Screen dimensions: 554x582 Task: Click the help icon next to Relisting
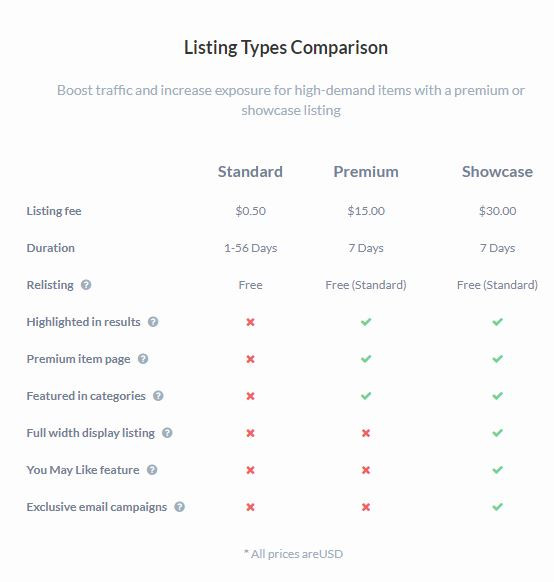click(86, 285)
